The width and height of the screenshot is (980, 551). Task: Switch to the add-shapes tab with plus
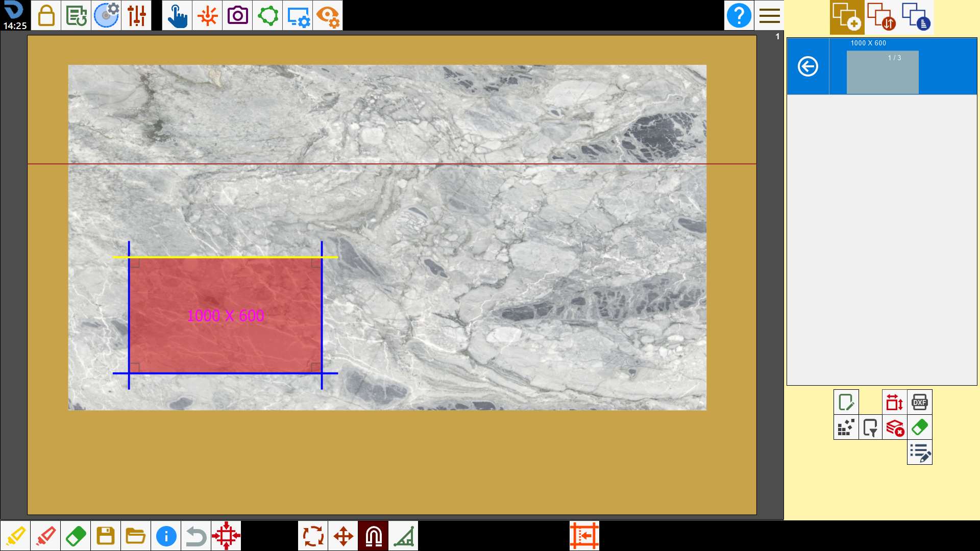(x=847, y=17)
